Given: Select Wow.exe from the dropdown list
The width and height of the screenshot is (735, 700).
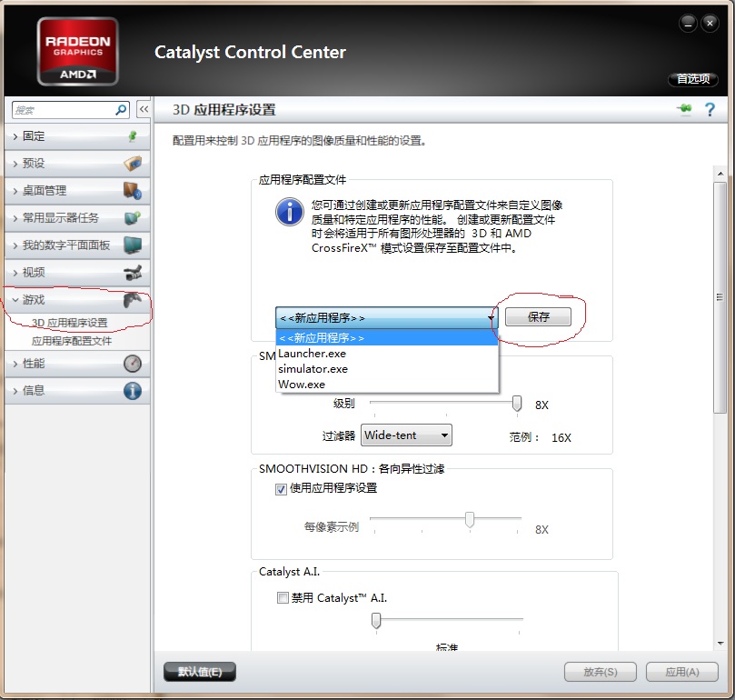Looking at the screenshot, I should pyautogui.click(x=387, y=385).
